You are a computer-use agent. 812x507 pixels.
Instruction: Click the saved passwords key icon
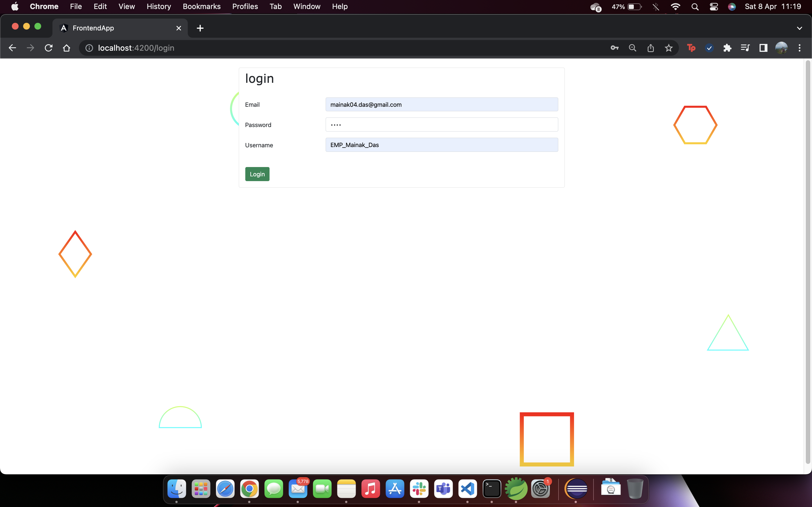614,48
